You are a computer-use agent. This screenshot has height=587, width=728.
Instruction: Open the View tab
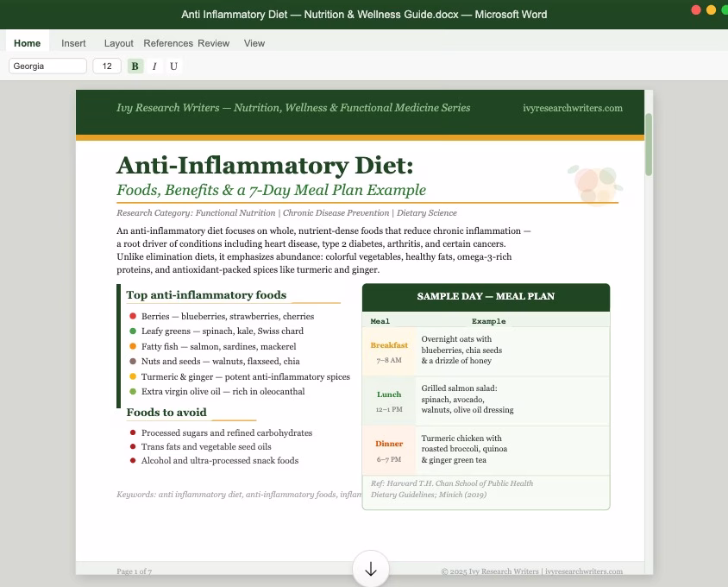[254, 42]
